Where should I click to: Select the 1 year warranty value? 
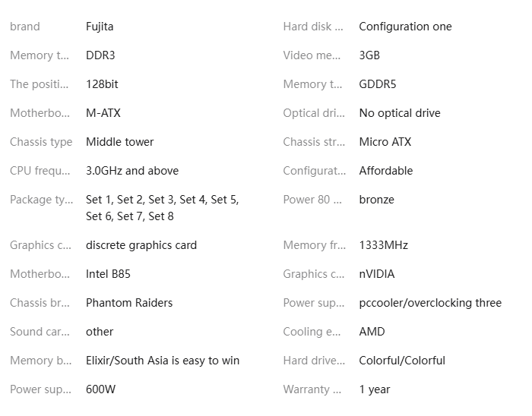point(375,389)
